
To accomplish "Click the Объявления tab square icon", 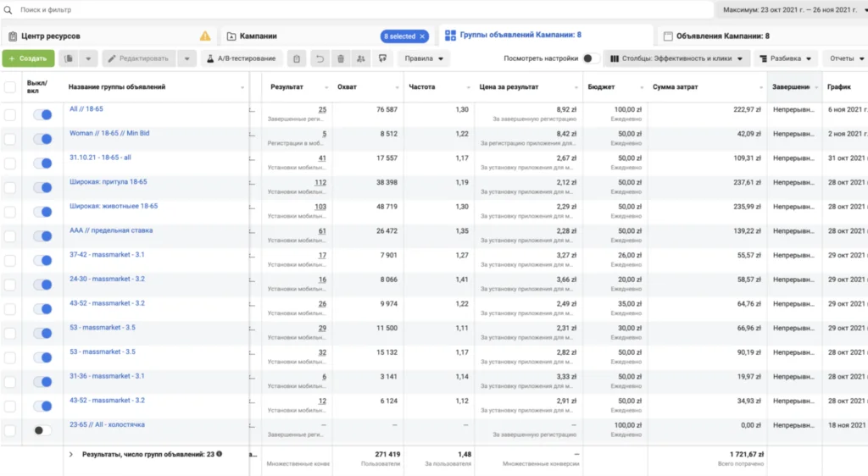I will pos(668,36).
